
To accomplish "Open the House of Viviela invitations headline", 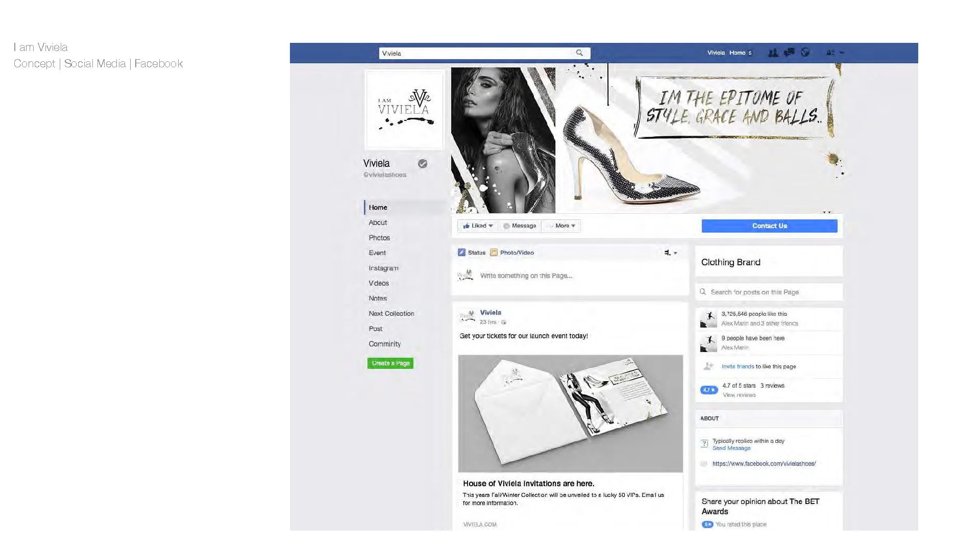I will 529,483.
